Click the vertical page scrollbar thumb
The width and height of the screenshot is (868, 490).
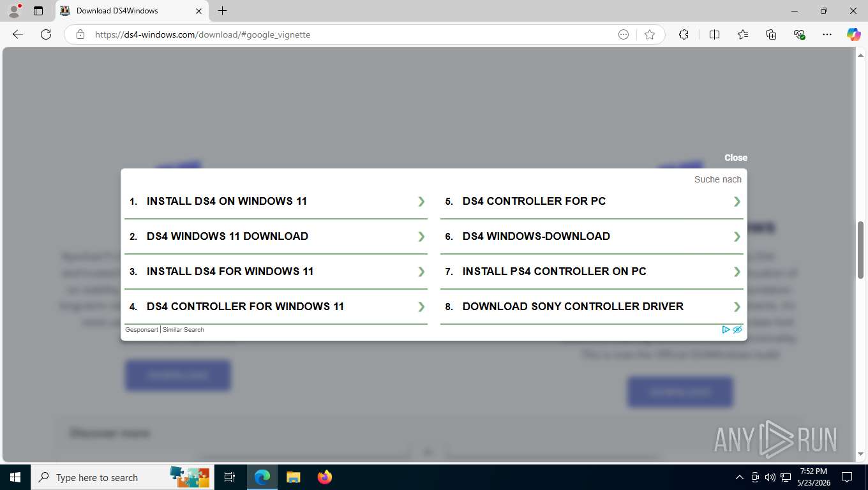(860, 249)
